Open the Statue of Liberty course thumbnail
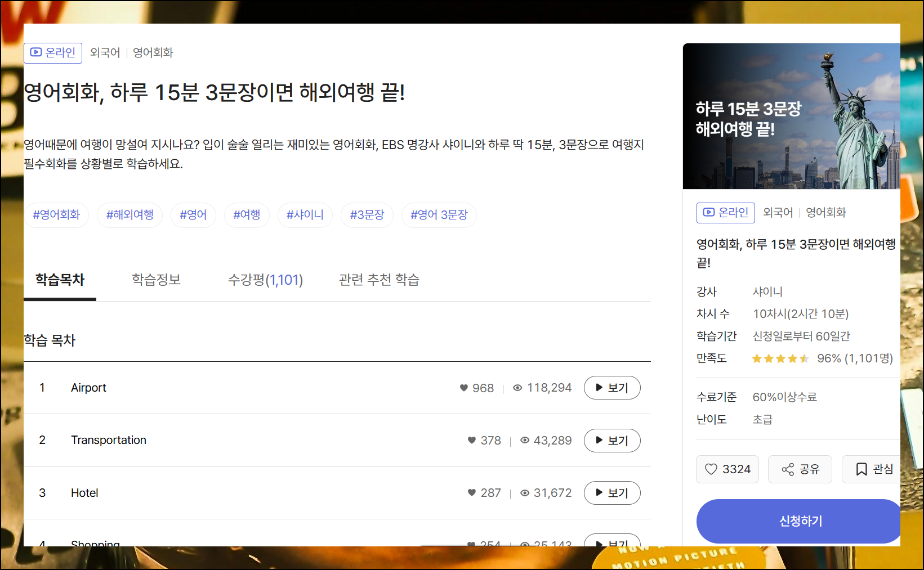This screenshot has height=570, width=924. pos(792,116)
